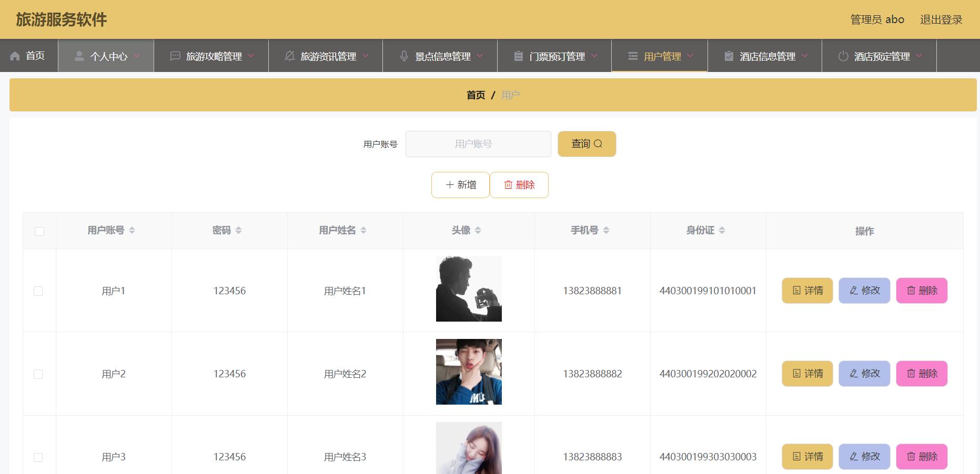Expand the 酒店信息管理 dropdown arrow
The height and width of the screenshot is (474, 980).
point(804,56)
